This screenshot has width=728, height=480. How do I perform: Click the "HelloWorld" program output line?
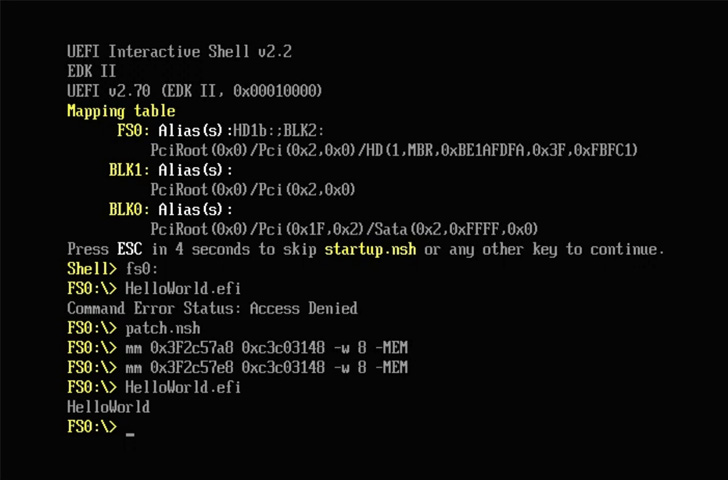(108, 407)
